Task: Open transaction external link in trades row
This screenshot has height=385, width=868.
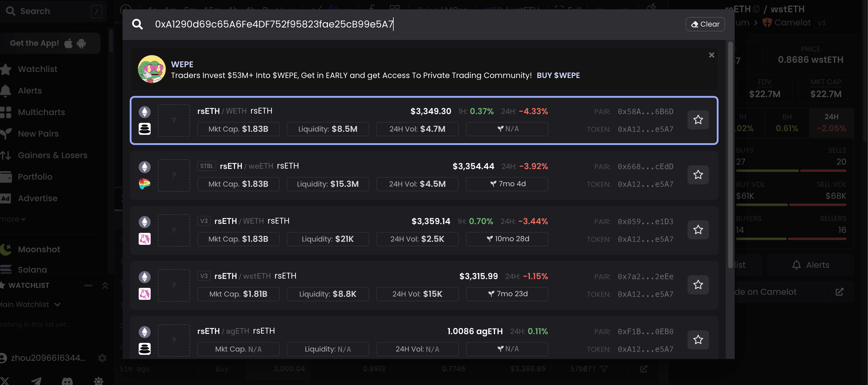Action: (x=644, y=369)
